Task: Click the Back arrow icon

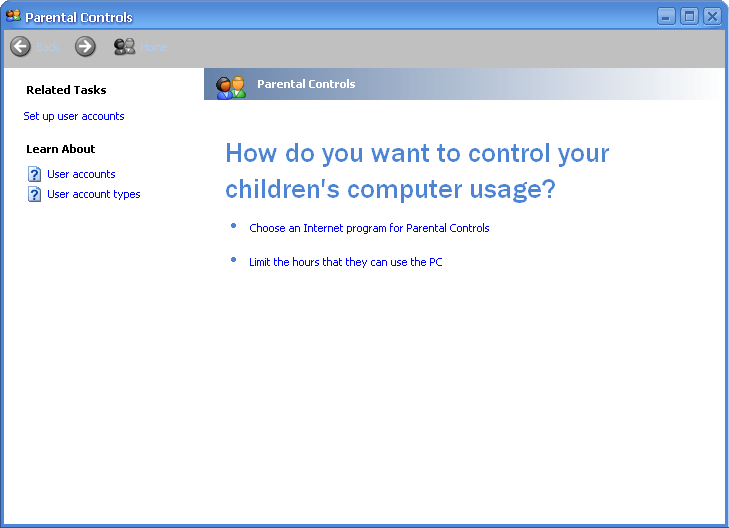Action: 20,46
